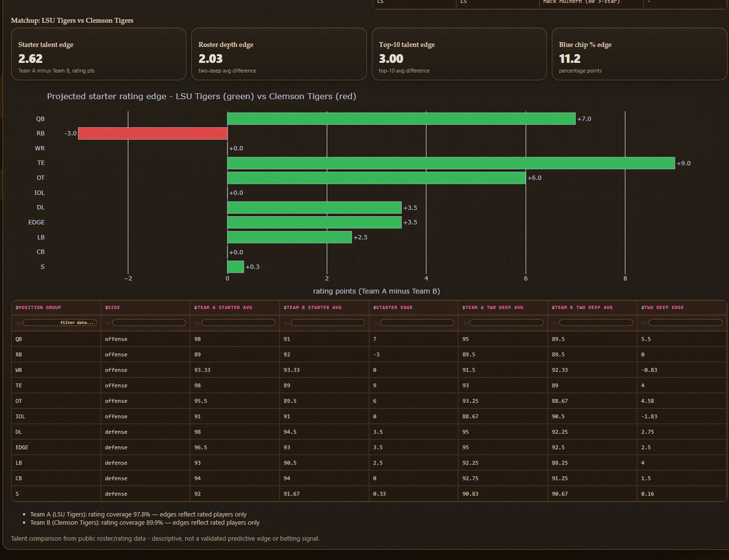Toggle case sensitivity for Starter Edge filter
The image size is (729, 560).
(376, 323)
